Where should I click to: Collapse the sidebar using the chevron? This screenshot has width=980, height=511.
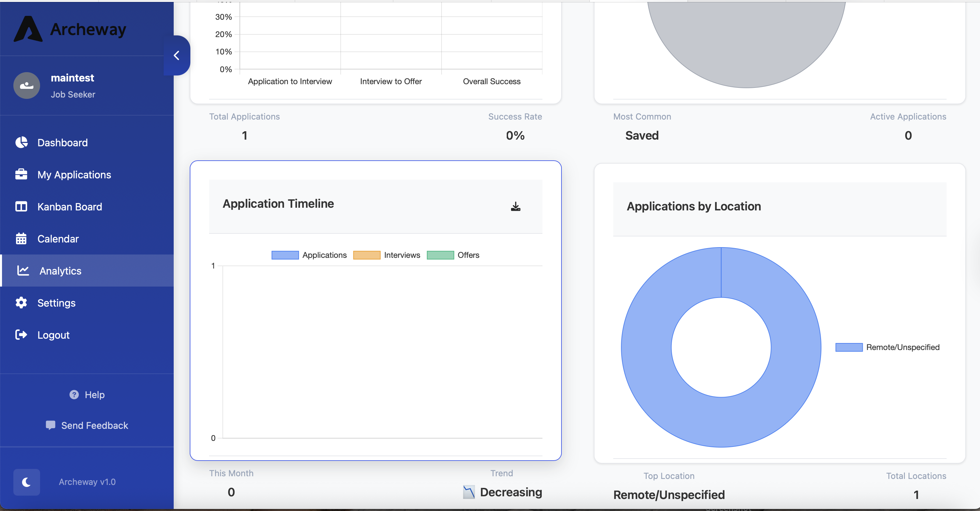coord(176,55)
